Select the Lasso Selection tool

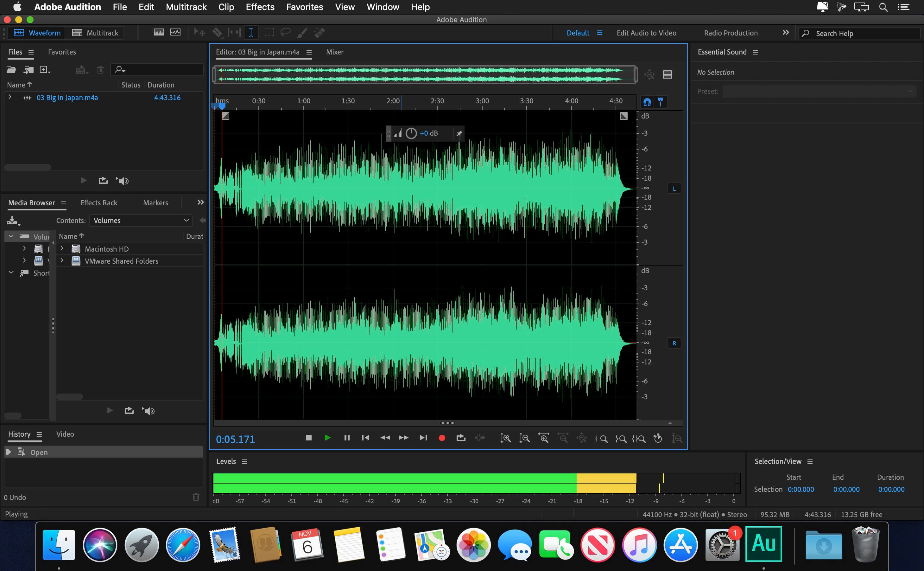coord(286,33)
